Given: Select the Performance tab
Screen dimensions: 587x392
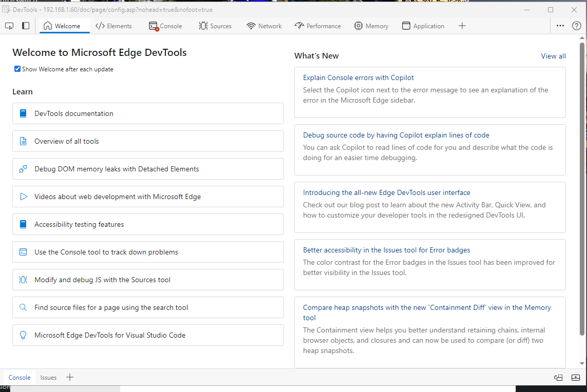Looking at the screenshot, I should (x=317, y=26).
